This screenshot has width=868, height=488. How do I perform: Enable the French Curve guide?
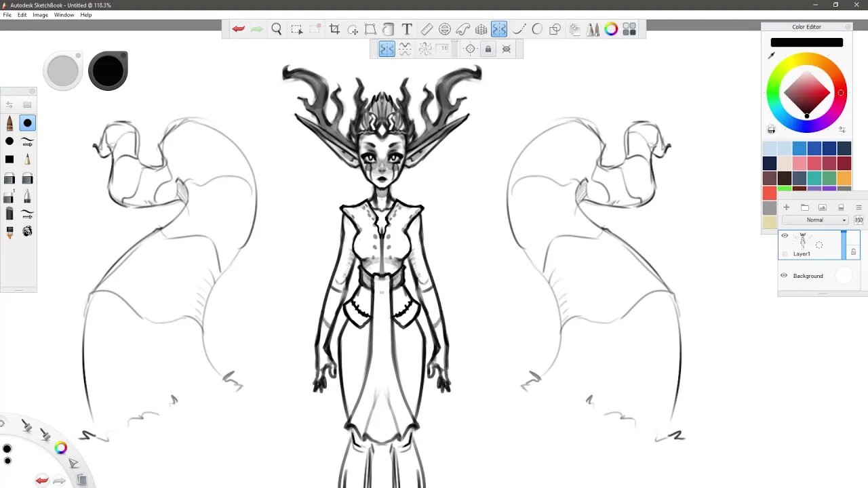[x=463, y=29]
